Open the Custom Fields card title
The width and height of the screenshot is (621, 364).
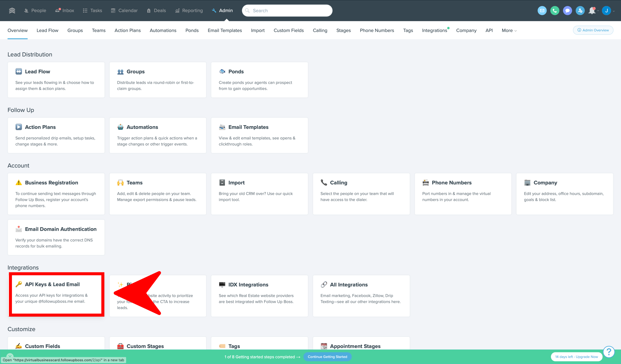point(42,346)
